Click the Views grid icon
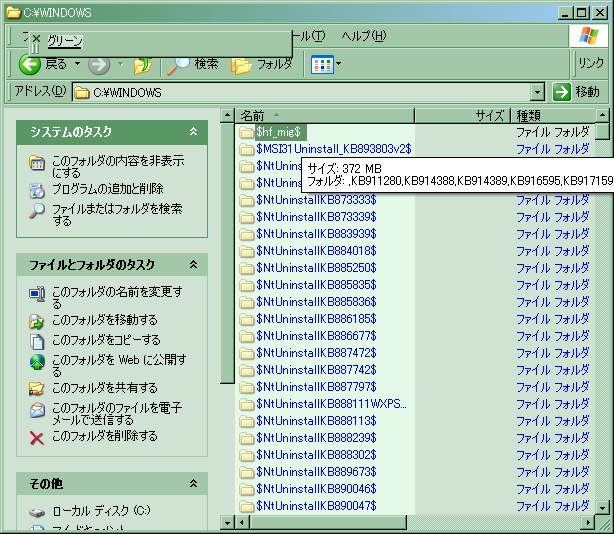The image size is (614, 534). click(322, 65)
